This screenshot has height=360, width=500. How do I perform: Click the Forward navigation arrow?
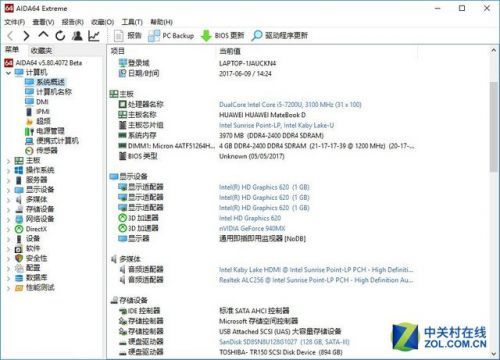tap(26, 36)
